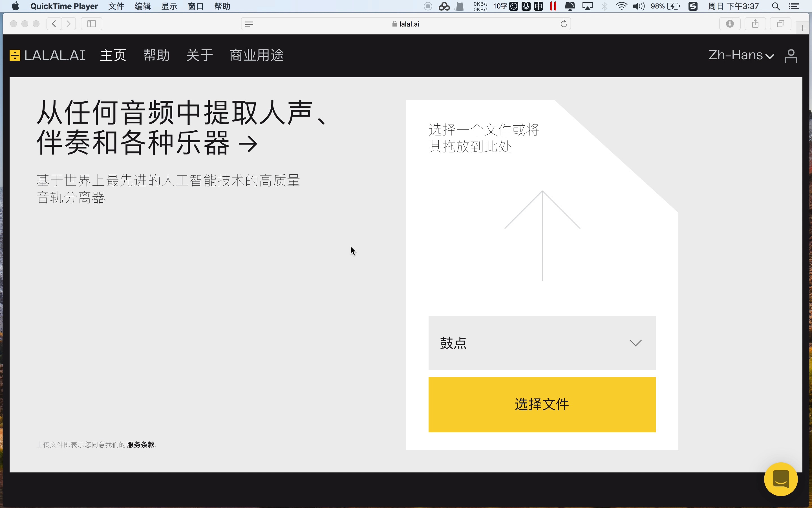Image resolution: width=812 pixels, height=508 pixels.
Task: Open the reader view icon in address bar
Action: pyautogui.click(x=249, y=23)
